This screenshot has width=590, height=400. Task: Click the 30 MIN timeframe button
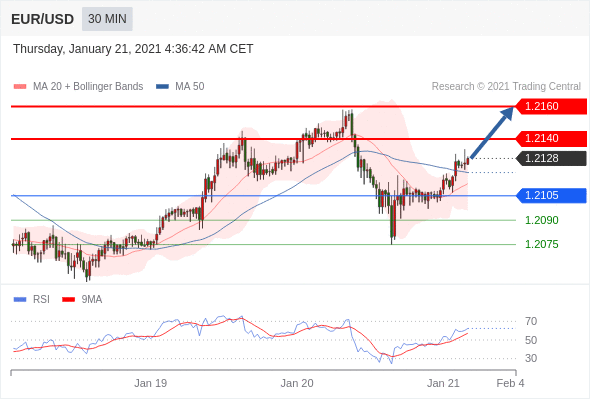[107, 19]
